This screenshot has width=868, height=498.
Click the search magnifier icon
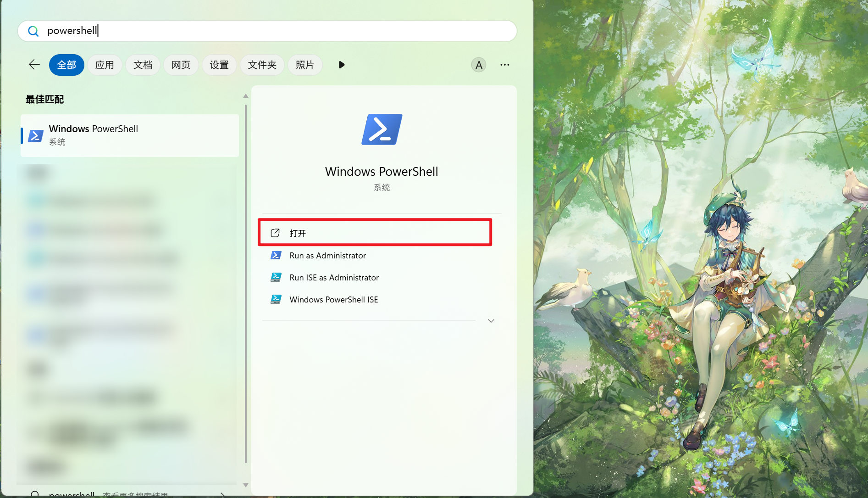coord(33,31)
